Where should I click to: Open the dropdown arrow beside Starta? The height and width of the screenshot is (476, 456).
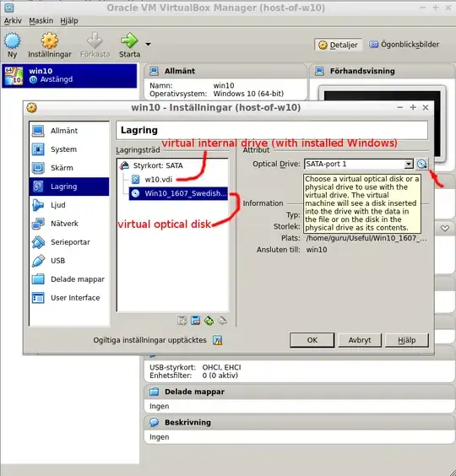pos(148,45)
